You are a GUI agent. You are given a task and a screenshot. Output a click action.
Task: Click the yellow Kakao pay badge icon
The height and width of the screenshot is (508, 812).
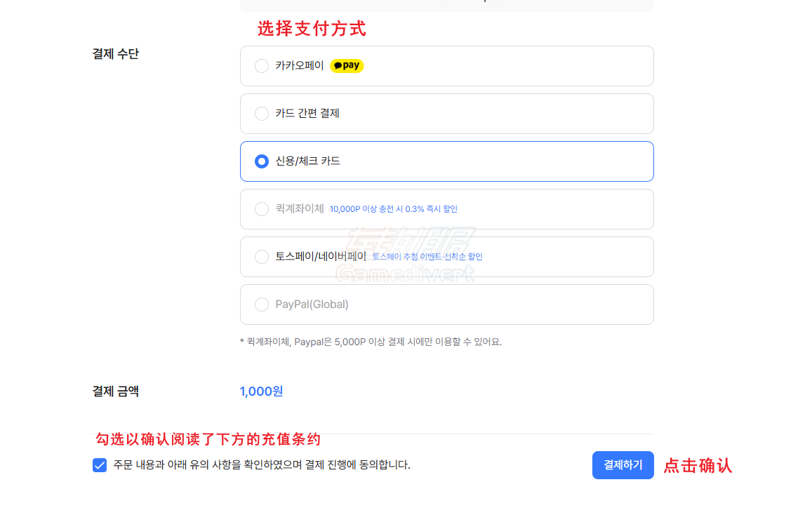click(x=346, y=65)
